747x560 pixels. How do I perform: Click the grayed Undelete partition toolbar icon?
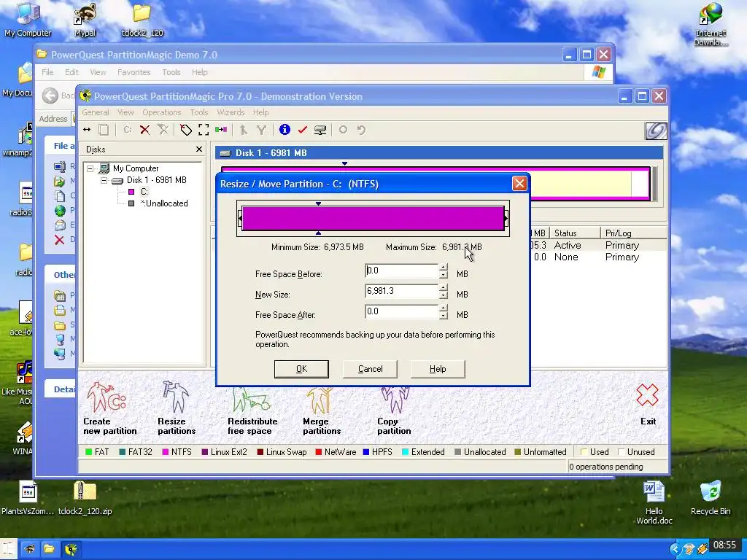163,130
